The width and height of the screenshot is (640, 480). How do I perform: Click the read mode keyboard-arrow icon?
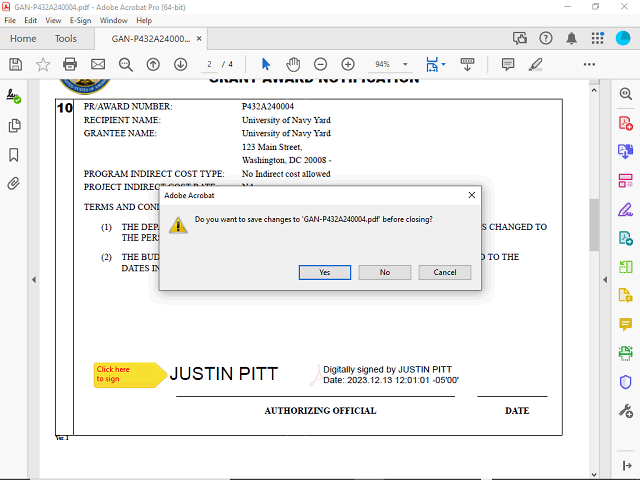point(467,64)
